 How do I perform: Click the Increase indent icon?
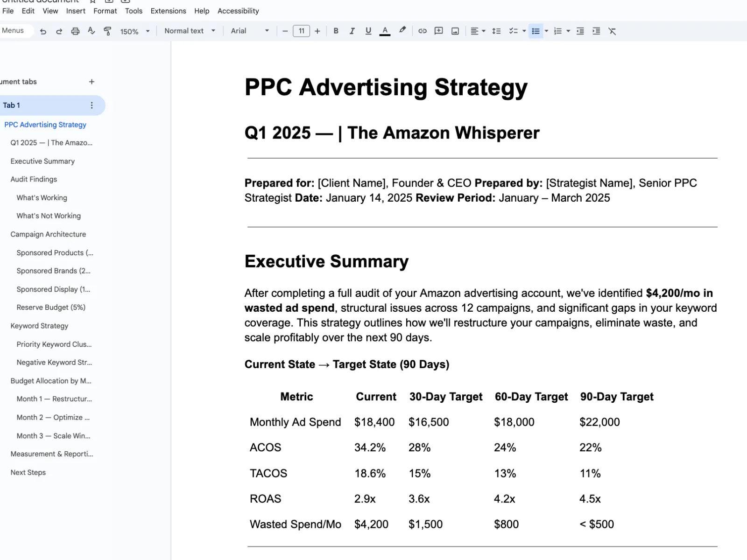tap(596, 31)
